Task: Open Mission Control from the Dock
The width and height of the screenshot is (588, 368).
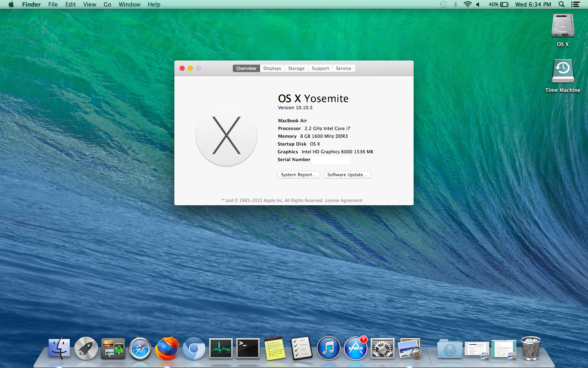Action: tap(113, 348)
